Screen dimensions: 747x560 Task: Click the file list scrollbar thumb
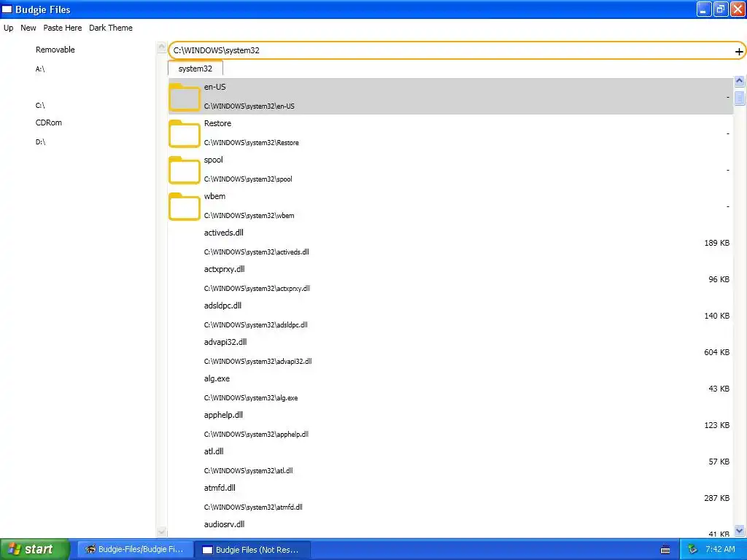tap(740, 97)
